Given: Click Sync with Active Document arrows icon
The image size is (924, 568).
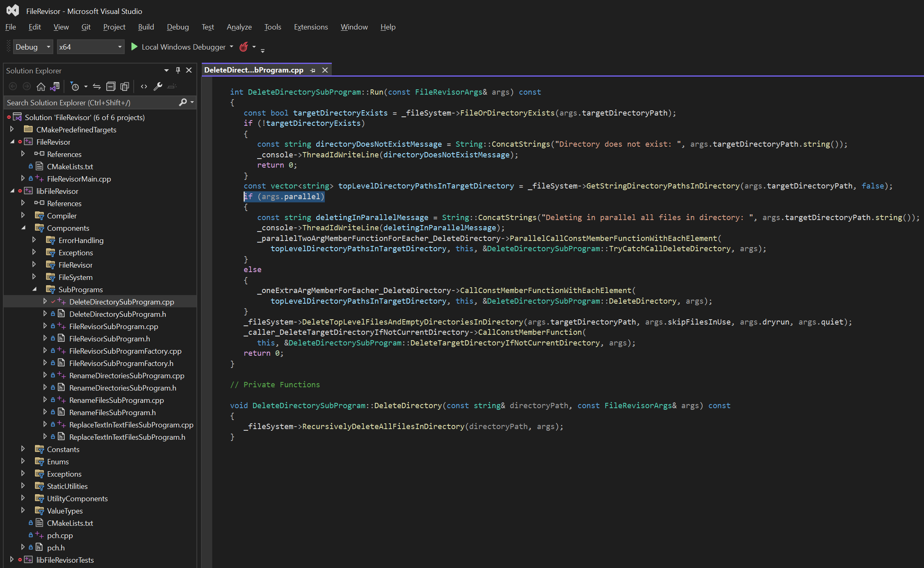Looking at the screenshot, I should click(x=97, y=86).
